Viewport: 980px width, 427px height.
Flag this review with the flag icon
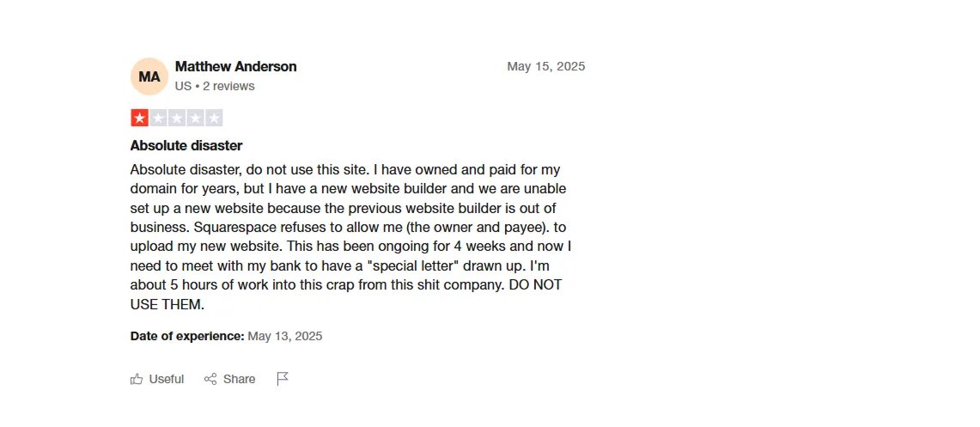(x=283, y=379)
